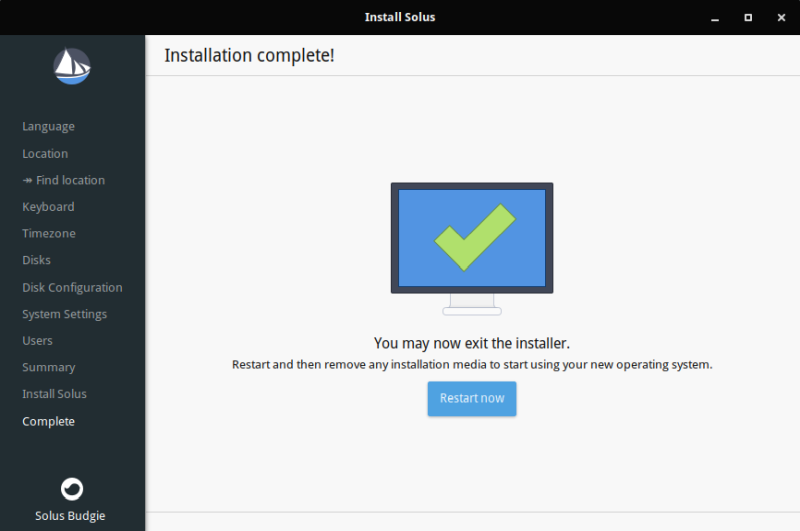Open the Disk Configuration step
Image resolution: width=800 pixels, height=531 pixels.
coord(72,288)
